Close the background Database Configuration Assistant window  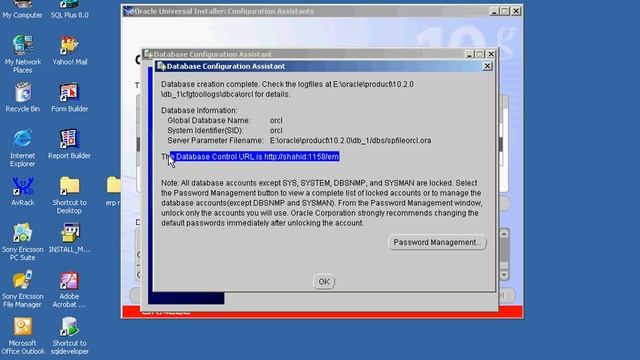[x=491, y=54]
